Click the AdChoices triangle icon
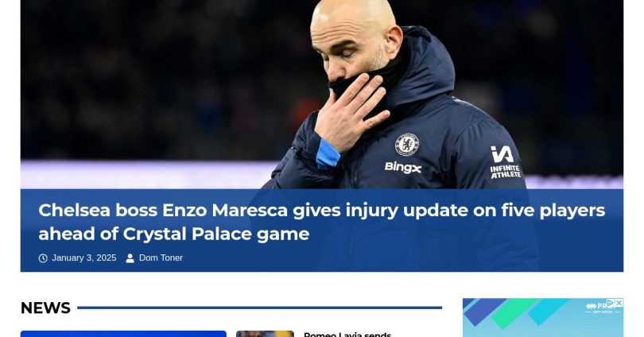 pos(611,303)
